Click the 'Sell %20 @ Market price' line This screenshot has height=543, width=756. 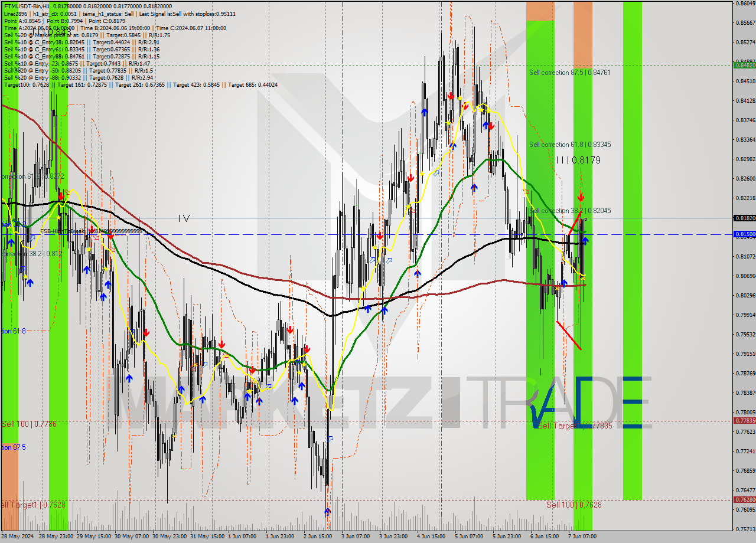click(x=87, y=35)
